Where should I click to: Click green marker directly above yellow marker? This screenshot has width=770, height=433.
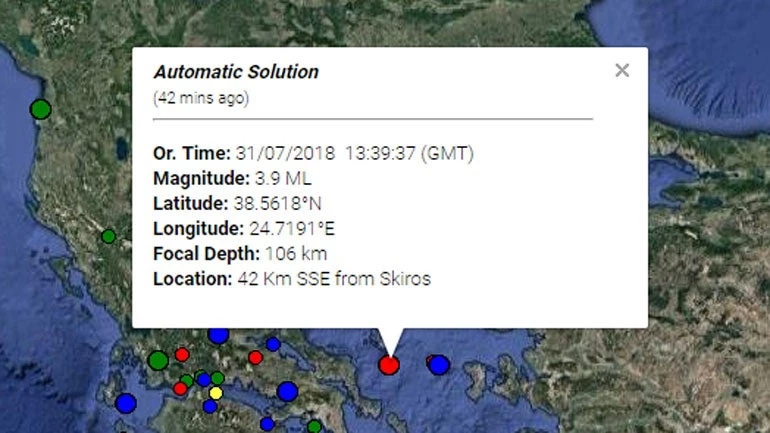[x=218, y=378]
